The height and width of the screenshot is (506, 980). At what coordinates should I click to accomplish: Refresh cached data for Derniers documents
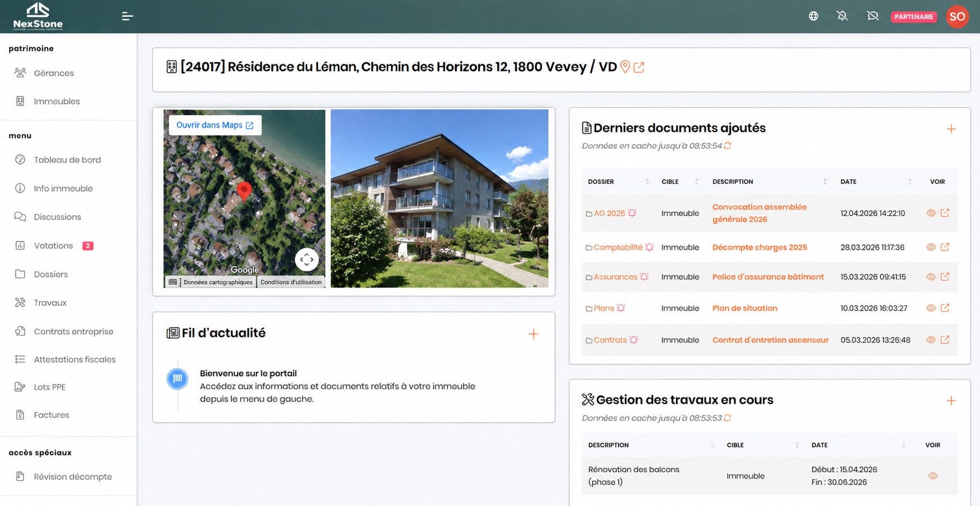(x=728, y=146)
